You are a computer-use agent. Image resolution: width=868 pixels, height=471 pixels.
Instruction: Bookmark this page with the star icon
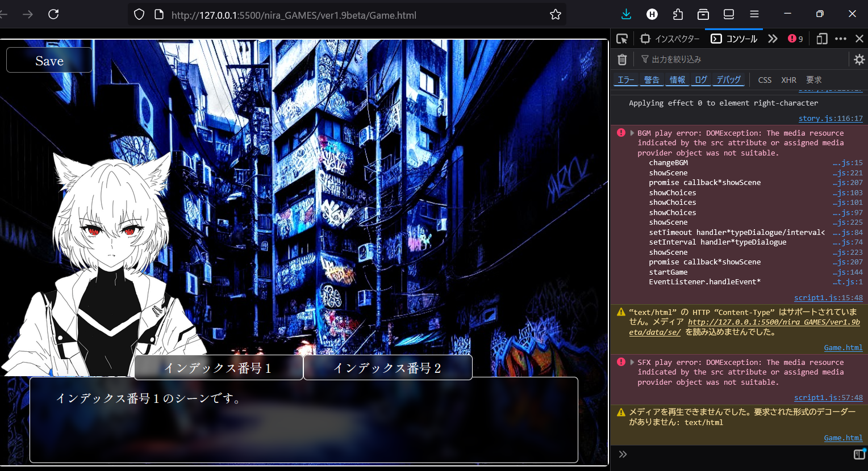(x=555, y=15)
